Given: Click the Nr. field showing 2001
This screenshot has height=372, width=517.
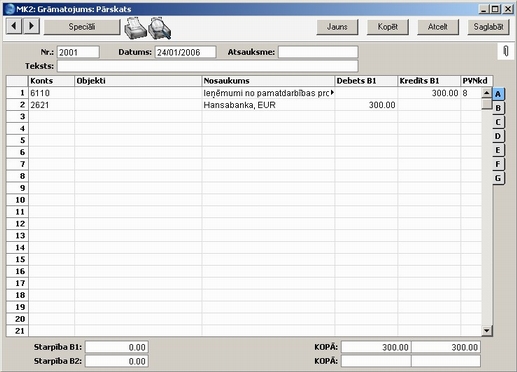Looking at the screenshot, I should click(x=78, y=52).
